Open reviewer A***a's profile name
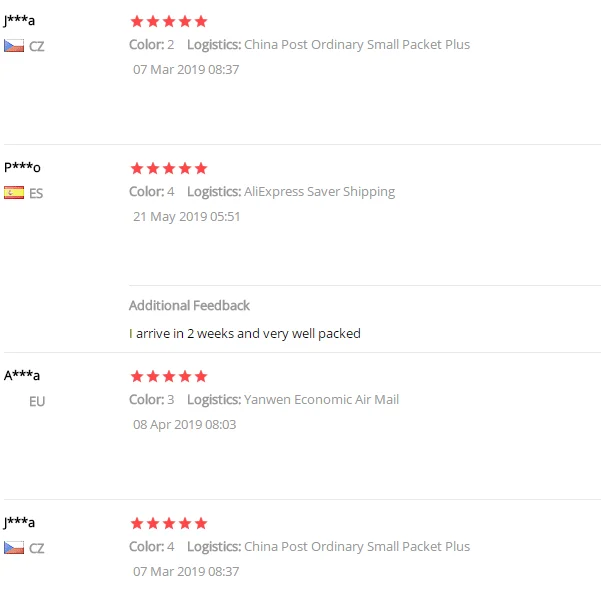 22,376
